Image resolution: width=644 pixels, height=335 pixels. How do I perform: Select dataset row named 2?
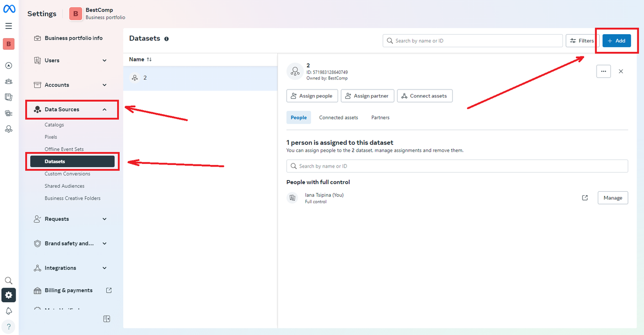point(200,78)
